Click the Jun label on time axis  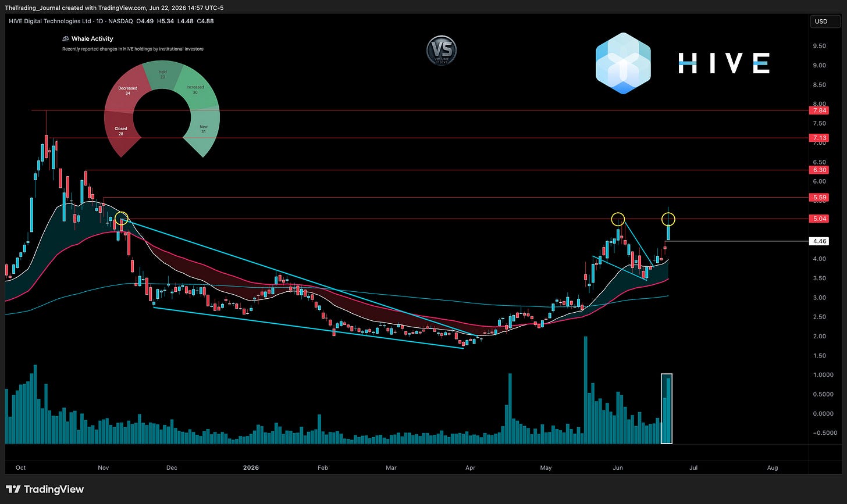point(618,467)
